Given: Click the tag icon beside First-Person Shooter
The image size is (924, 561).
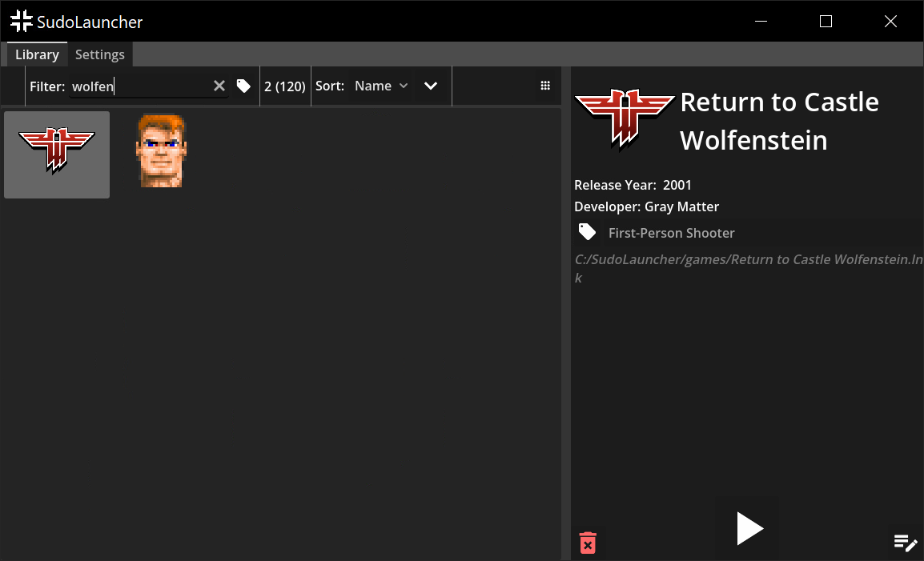Looking at the screenshot, I should coord(587,232).
